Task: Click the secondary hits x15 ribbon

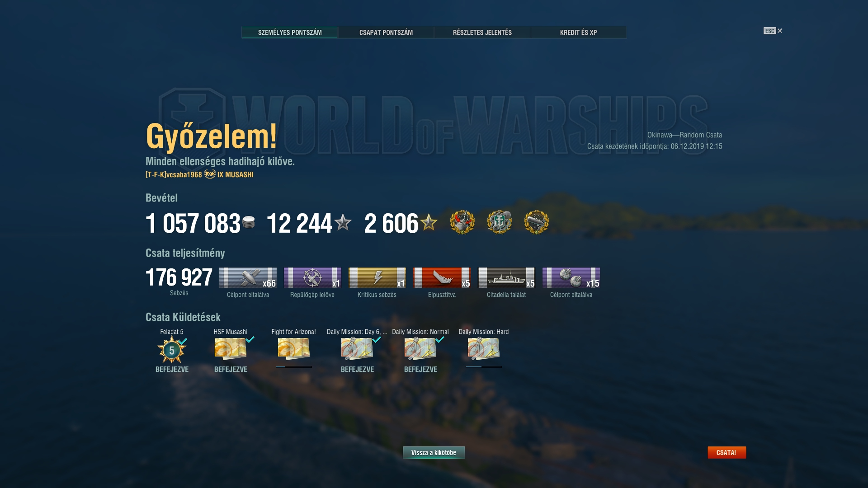Action: coord(571,277)
